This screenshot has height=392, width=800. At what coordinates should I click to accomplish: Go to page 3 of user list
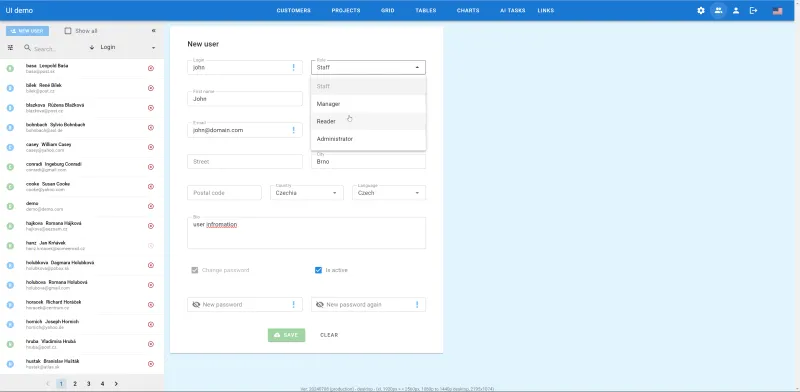(x=88, y=384)
